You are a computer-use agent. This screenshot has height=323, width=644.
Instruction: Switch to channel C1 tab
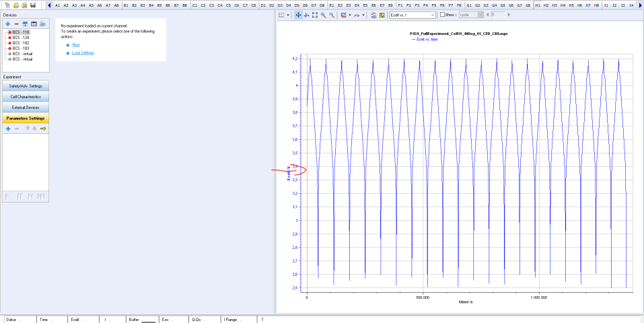195,5
